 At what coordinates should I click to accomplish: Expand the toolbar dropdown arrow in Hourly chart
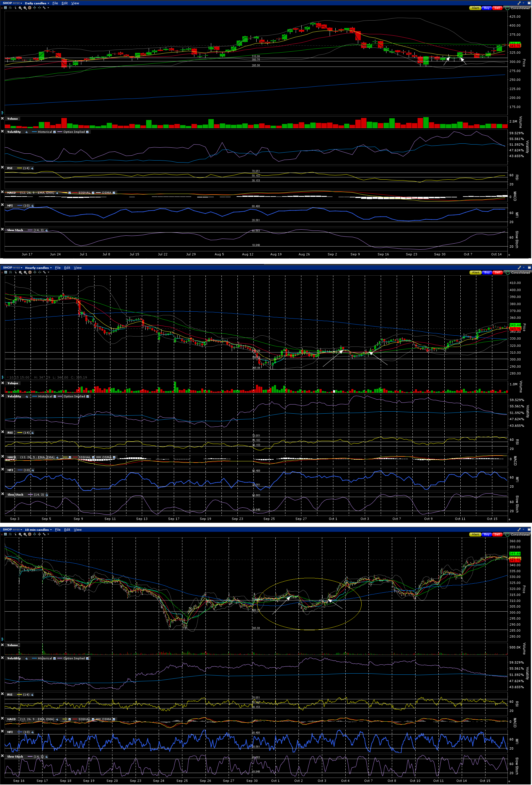click(49, 272)
